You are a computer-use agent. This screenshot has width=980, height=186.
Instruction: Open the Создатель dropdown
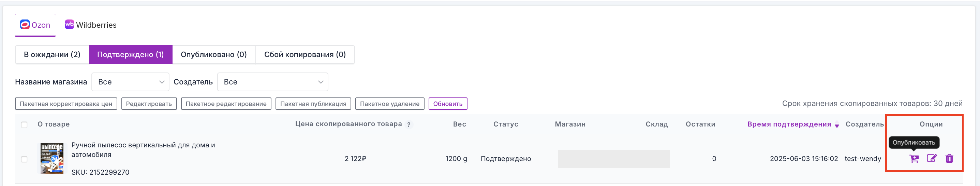tap(272, 82)
